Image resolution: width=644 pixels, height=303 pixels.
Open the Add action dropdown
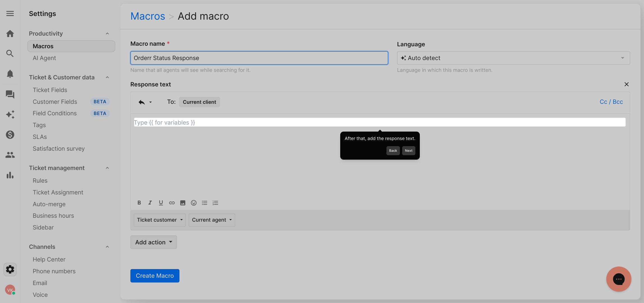pos(154,242)
